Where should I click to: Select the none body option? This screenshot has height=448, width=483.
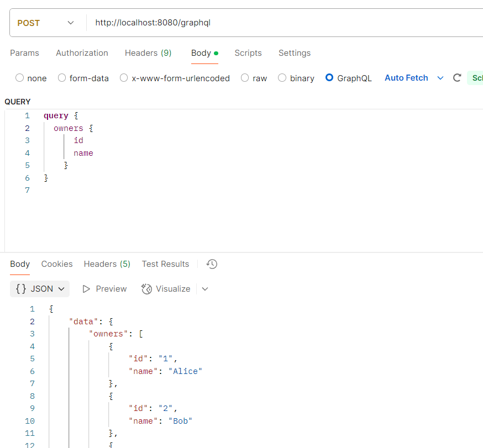click(x=20, y=78)
